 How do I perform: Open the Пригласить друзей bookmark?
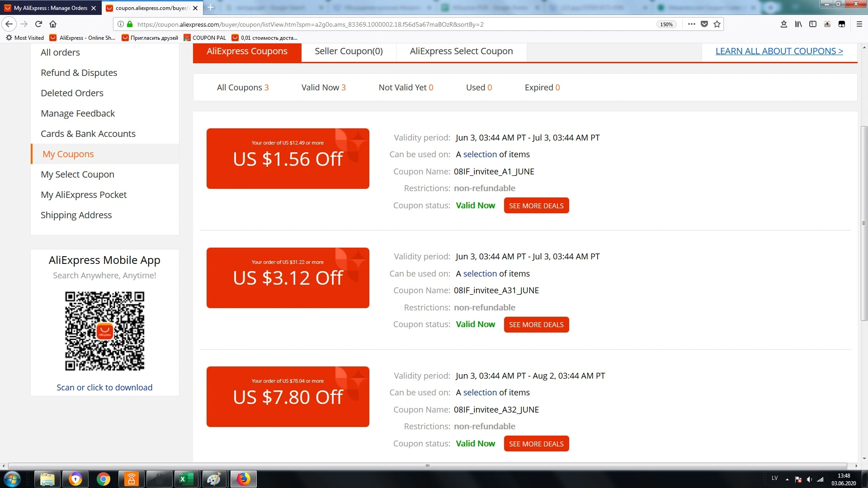(150, 38)
